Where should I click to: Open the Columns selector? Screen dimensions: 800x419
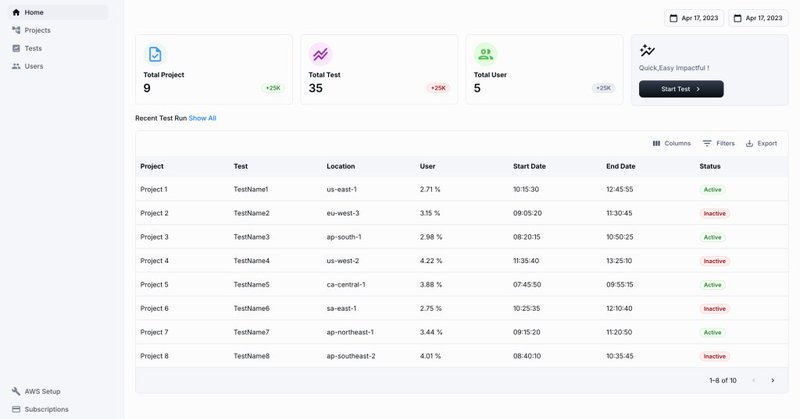pos(671,143)
